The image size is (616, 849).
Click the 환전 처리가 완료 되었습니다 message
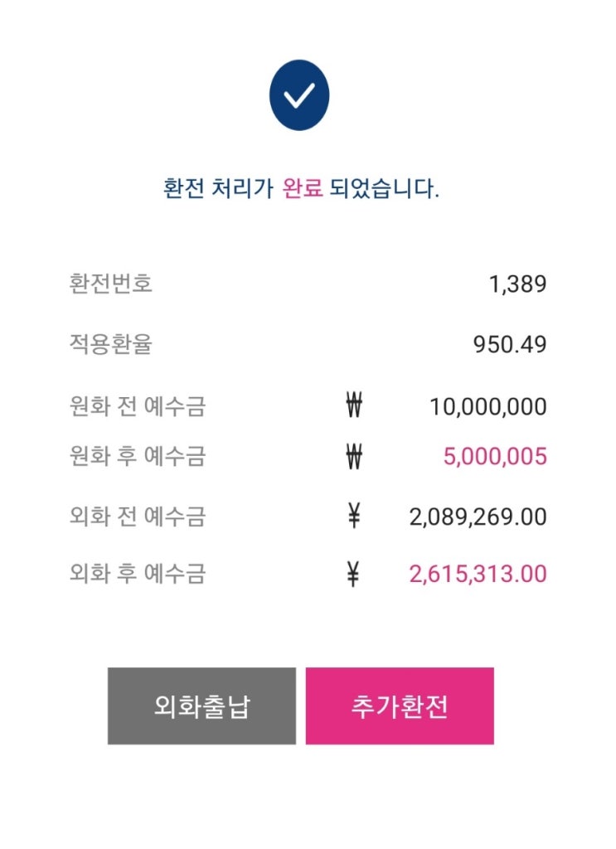click(301, 188)
